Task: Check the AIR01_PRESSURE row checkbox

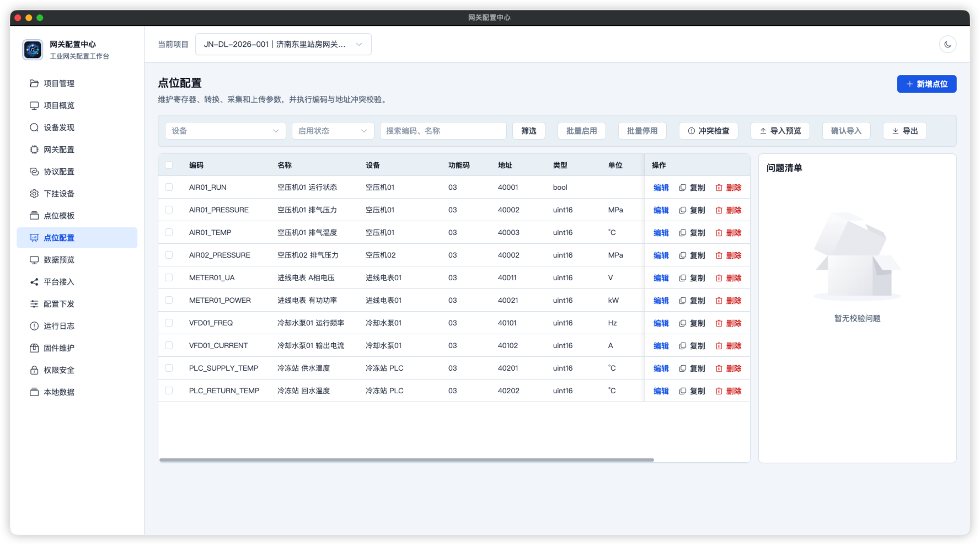Action: pos(169,210)
